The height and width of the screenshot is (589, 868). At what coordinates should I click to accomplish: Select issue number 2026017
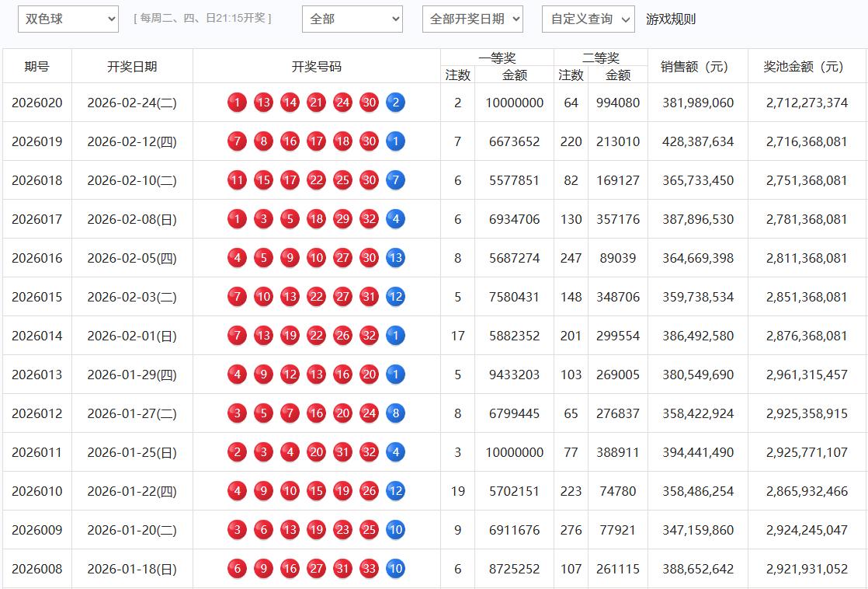37,219
